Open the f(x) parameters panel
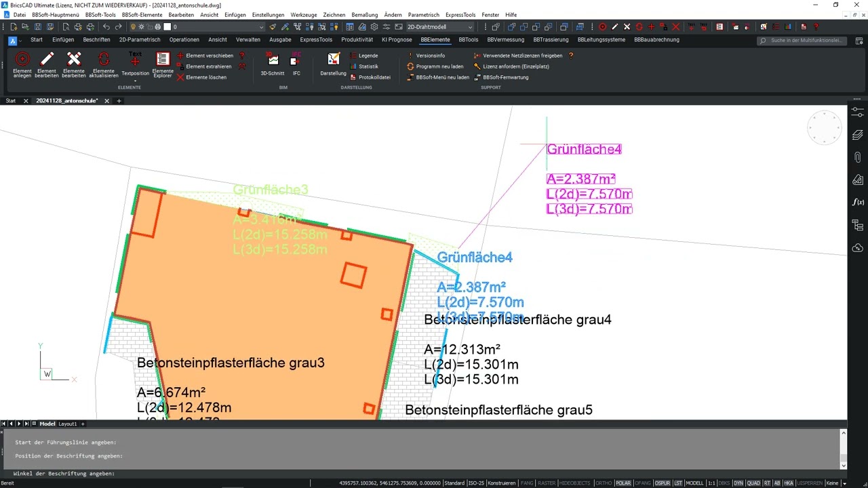The width and height of the screenshot is (868, 488). 857,202
